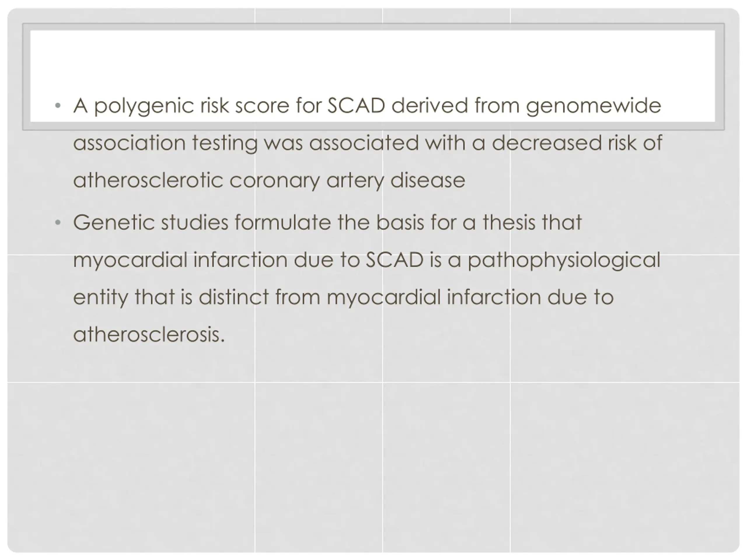747x560 pixels.
Task: Click 'SCAD' in the second bullet
Action: [x=395, y=260]
